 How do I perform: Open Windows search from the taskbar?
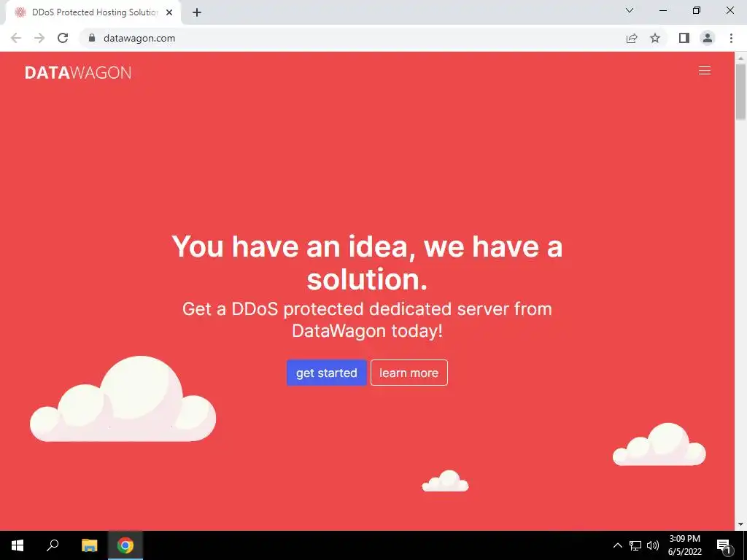click(x=53, y=545)
